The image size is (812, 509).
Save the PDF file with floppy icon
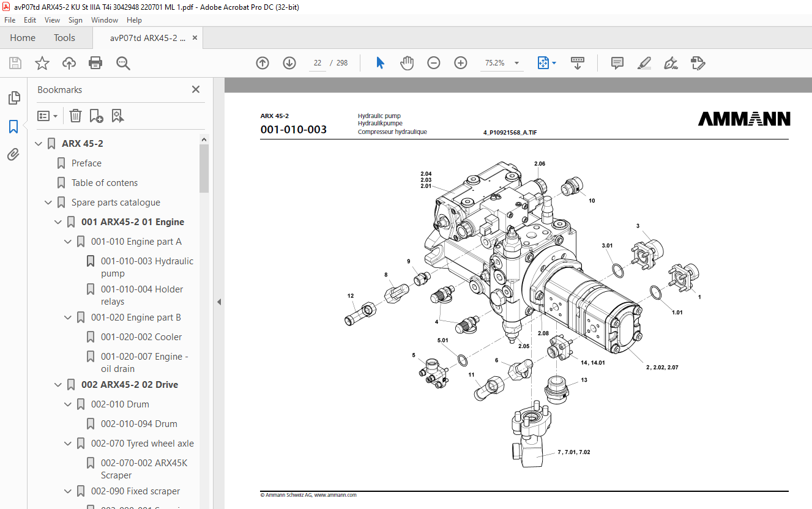click(15, 63)
